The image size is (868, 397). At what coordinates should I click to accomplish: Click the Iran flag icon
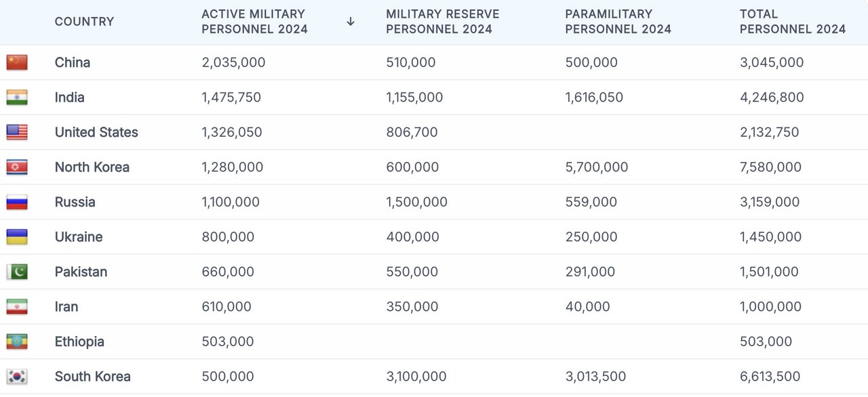[17, 307]
